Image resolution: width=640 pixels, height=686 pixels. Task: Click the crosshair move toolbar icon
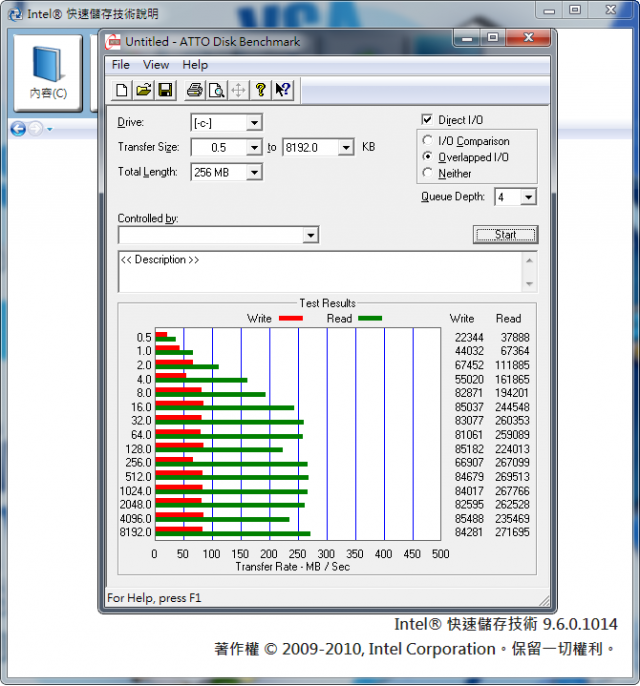pyautogui.click(x=238, y=90)
